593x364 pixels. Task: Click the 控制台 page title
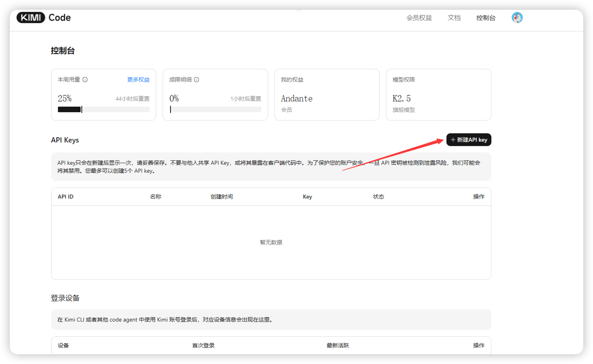point(63,51)
